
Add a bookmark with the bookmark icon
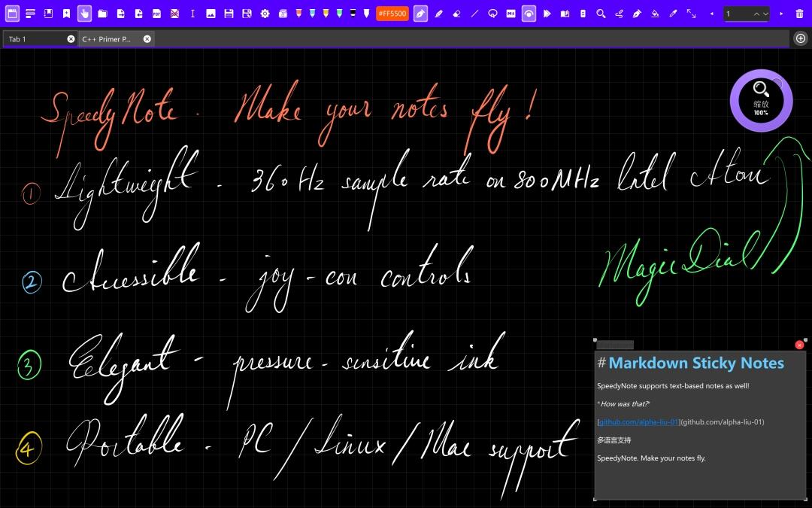click(66, 14)
